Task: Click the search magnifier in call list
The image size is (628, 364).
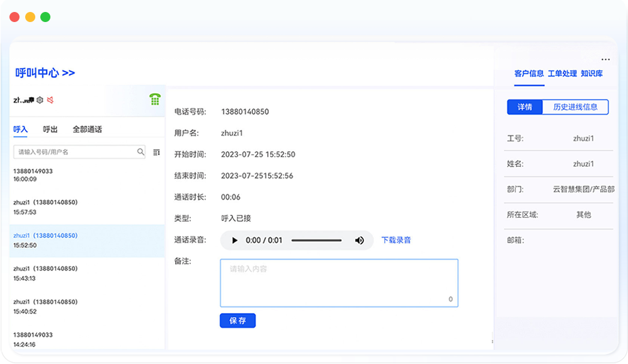Action: [x=140, y=152]
